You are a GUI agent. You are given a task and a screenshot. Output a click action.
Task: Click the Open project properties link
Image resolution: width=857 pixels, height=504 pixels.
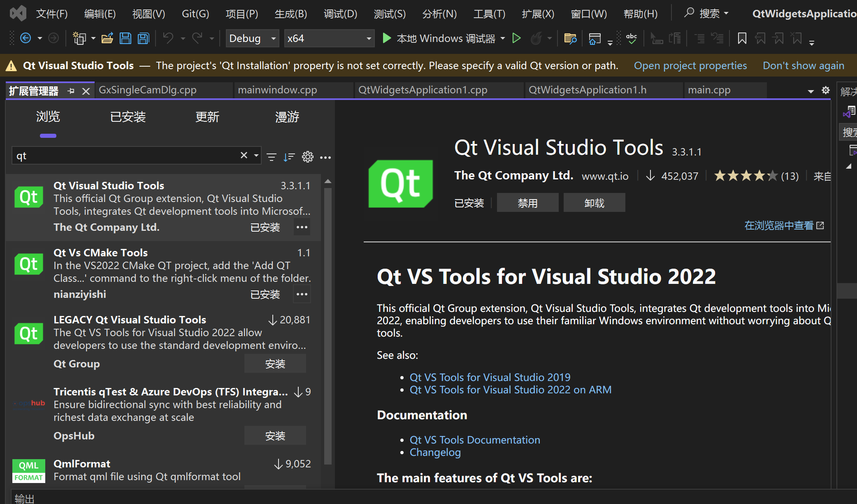point(690,65)
